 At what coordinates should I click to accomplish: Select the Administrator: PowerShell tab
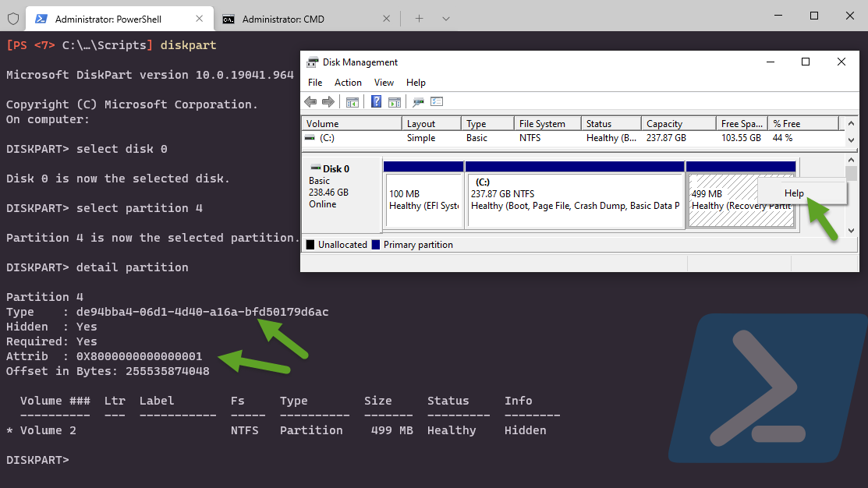coord(119,19)
